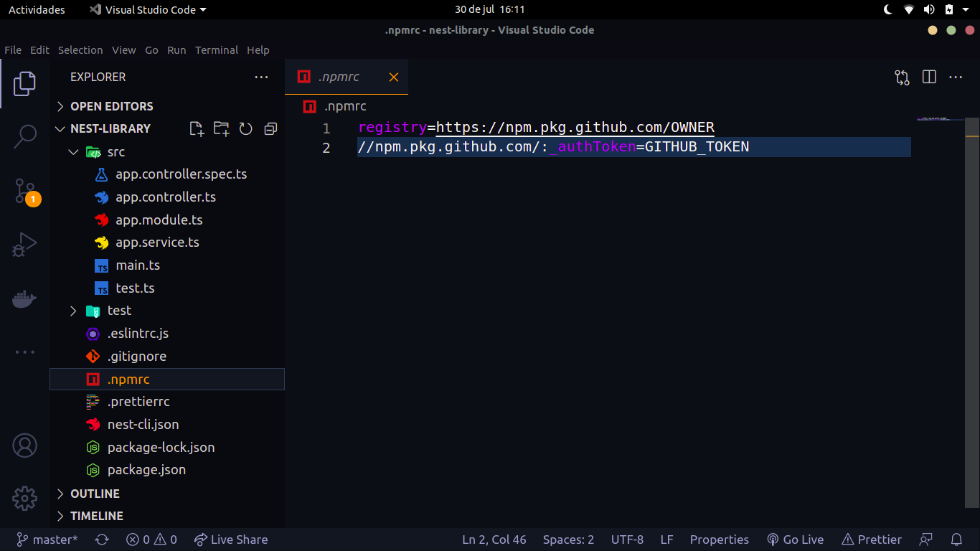Open .gitignore file

click(167, 357)
